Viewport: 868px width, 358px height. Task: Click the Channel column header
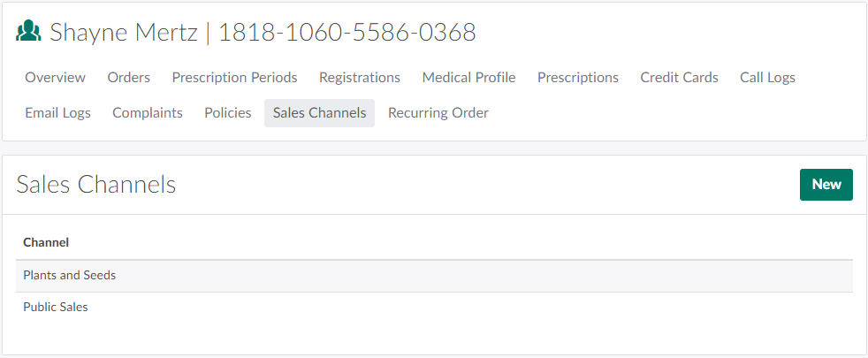[x=46, y=242]
